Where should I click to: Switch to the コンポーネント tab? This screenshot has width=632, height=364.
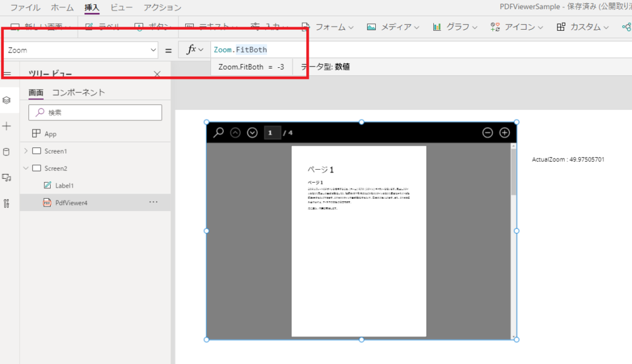tap(78, 93)
